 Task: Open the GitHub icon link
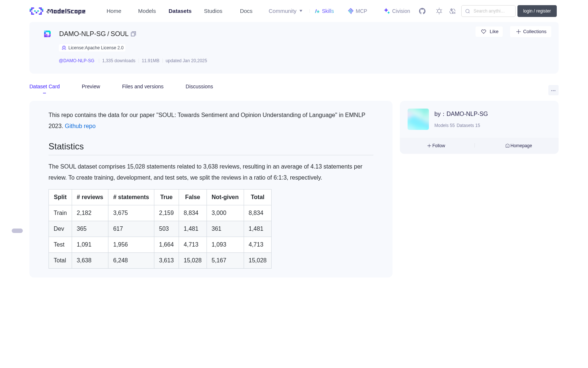click(x=422, y=11)
